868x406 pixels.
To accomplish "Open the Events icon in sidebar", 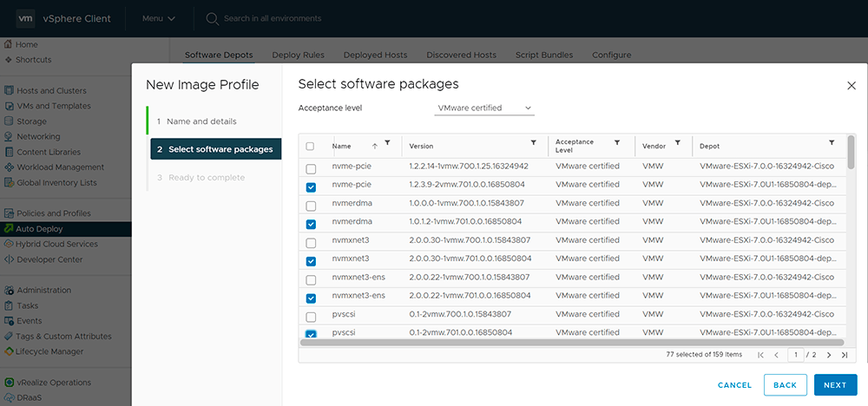I will click(9, 321).
